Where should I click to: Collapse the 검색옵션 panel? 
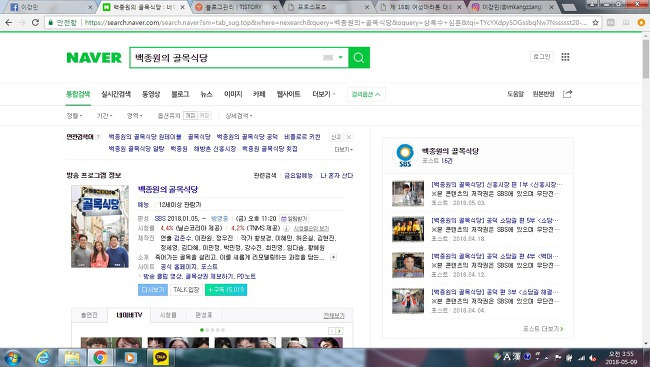366,95
